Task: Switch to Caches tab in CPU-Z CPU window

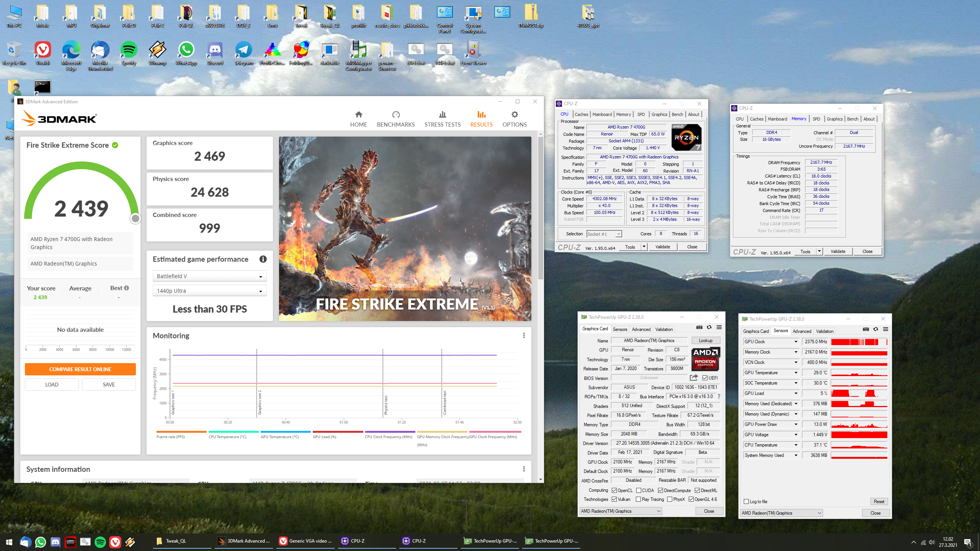Action: pyautogui.click(x=581, y=114)
